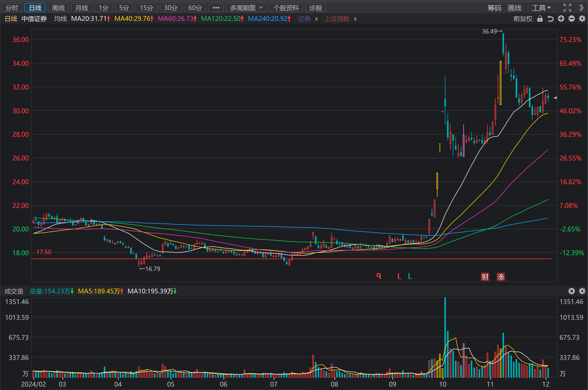Image resolution: width=588 pixels, height=390 pixels.
Task: Open 筹码 chip distribution panel
Action: click(x=494, y=8)
